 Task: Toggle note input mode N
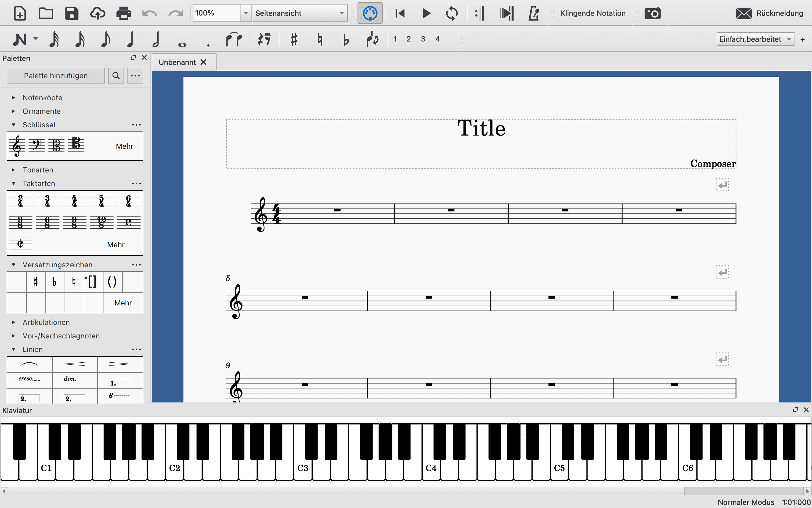(x=19, y=39)
